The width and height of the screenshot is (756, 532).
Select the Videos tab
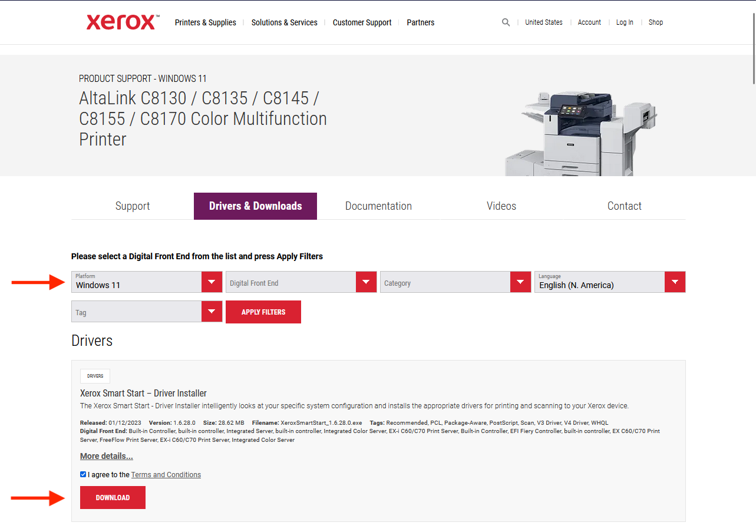point(501,206)
